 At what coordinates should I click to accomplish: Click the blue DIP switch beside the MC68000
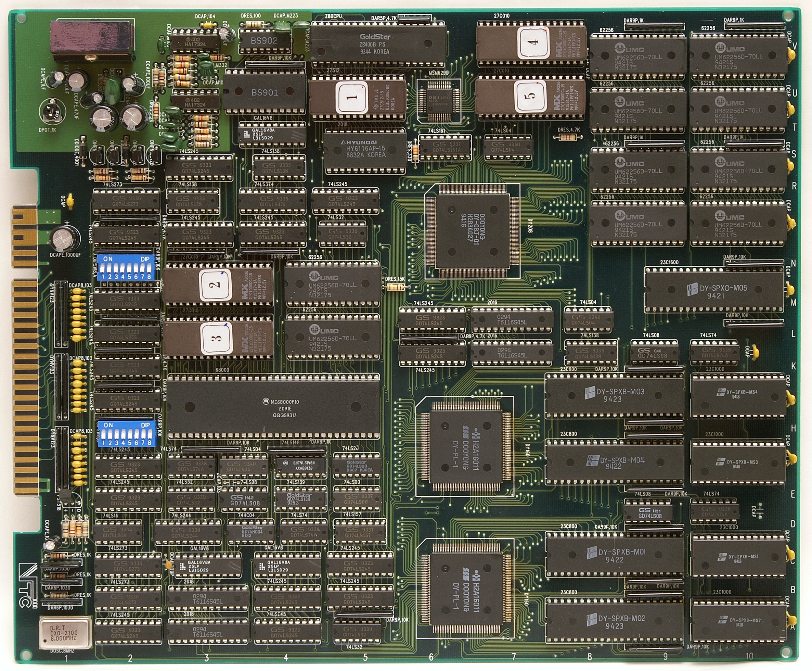[127, 433]
